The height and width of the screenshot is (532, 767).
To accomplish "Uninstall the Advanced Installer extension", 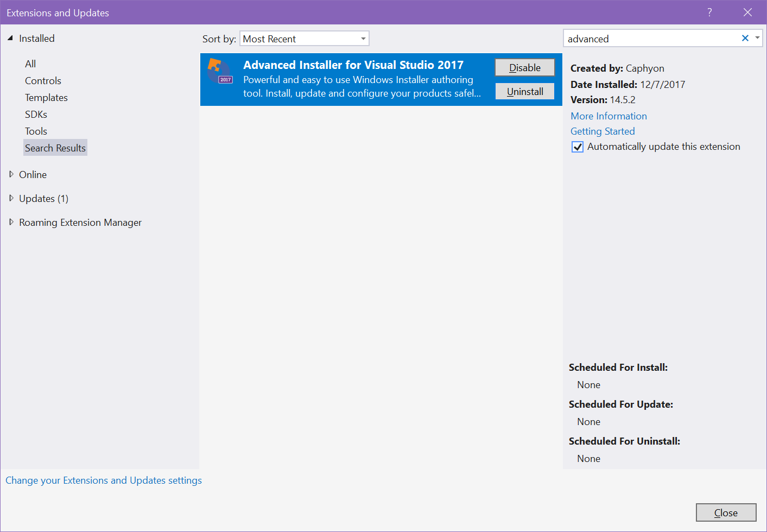I will (x=524, y=92).
